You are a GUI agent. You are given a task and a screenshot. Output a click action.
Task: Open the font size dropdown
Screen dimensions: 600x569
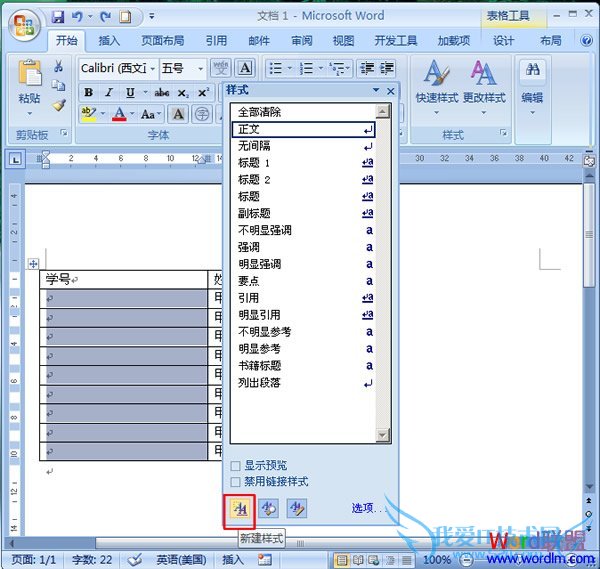tap(201, 68)
